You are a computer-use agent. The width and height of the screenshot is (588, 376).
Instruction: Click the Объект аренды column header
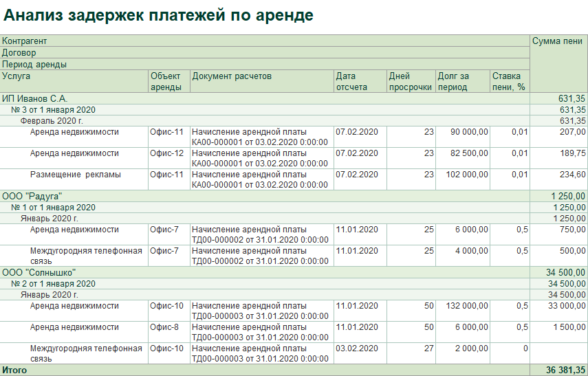169,81
